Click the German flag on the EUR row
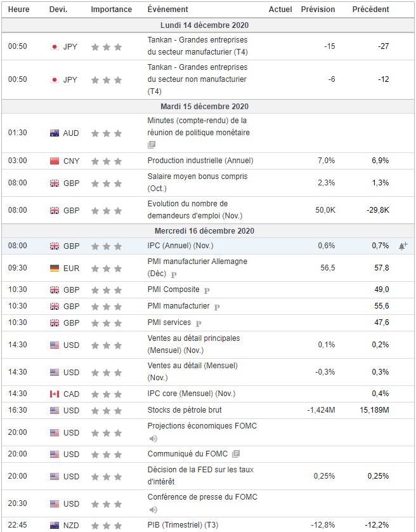Viewport: 416px width, 532px height. tap(55, 268)
